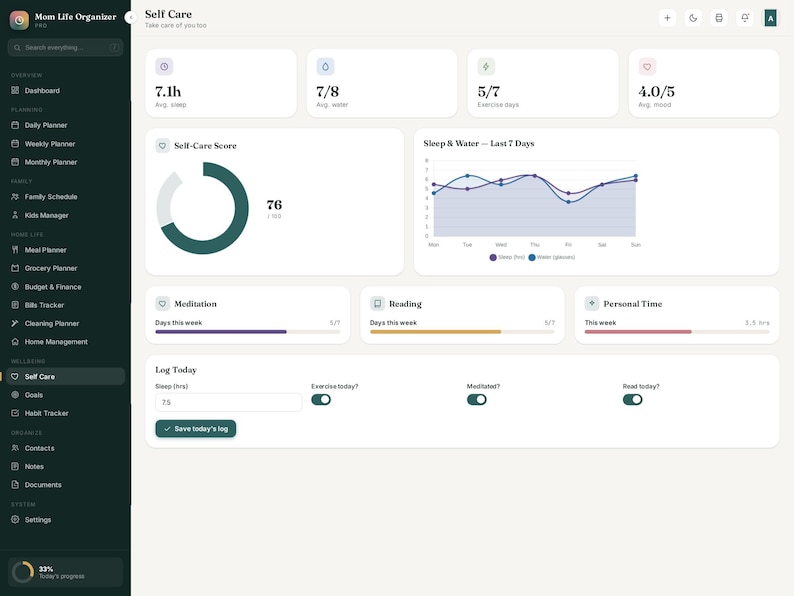Viewport: 794px width, 596px height.
Task: Open the Dashboard page
Action: pyautogui.click(x=65, y=91)
